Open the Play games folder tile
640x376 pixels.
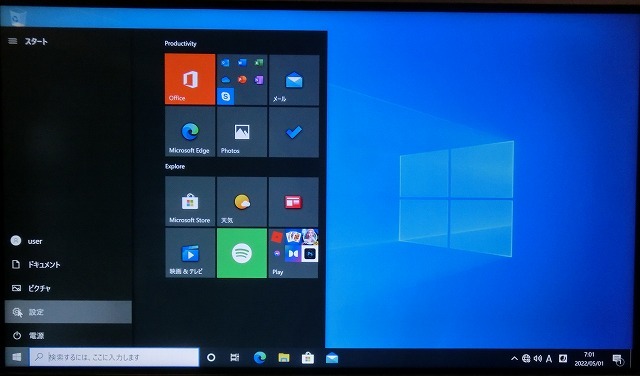[x=294, y=253]
